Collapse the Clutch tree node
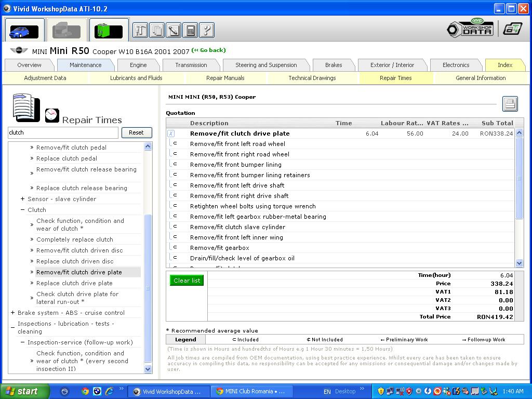This screenshot has height=399, width=532. (22, 210)
